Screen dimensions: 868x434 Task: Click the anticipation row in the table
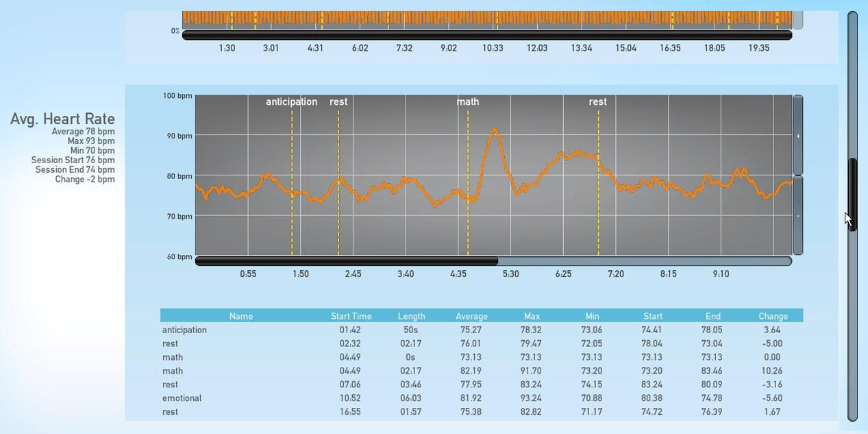(240, 330)
